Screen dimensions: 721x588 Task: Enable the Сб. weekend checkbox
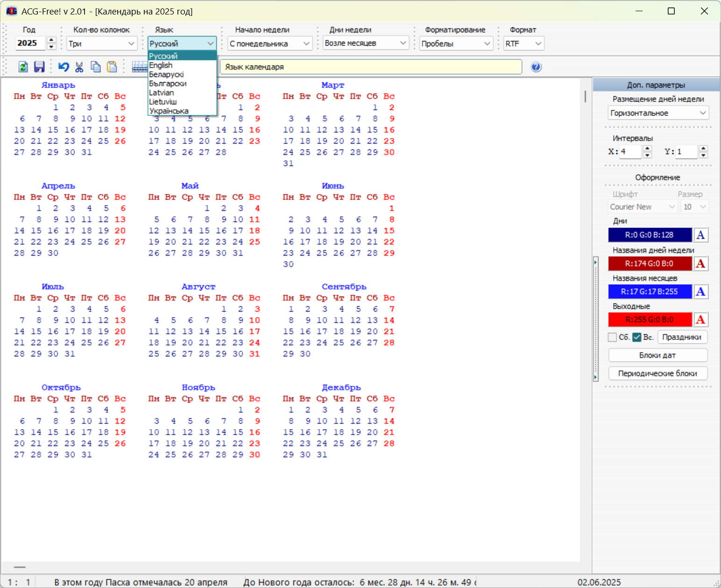[x=612, y=337]
